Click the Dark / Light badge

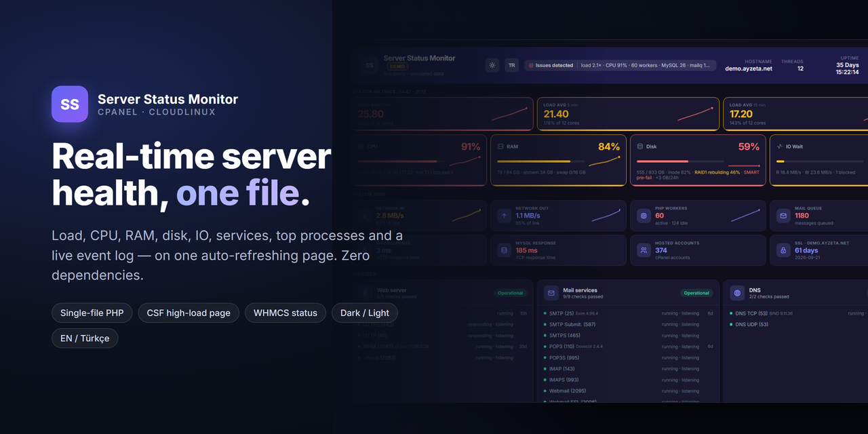365,313
